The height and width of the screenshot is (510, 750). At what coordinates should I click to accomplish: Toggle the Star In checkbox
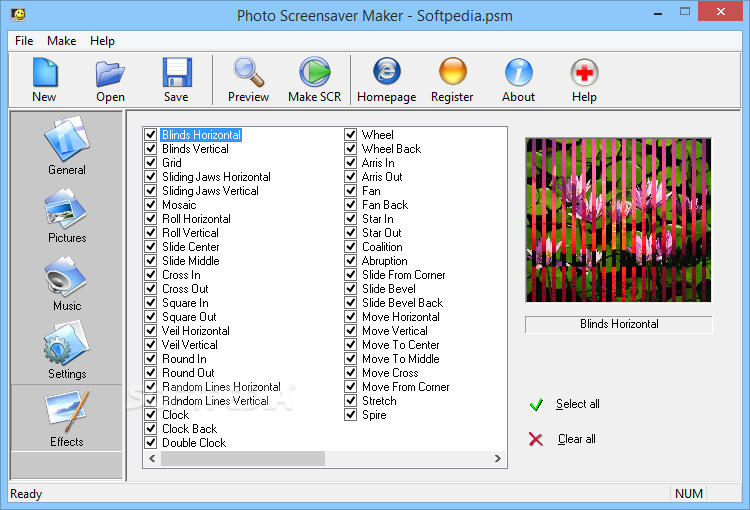(x=351, y=218)
